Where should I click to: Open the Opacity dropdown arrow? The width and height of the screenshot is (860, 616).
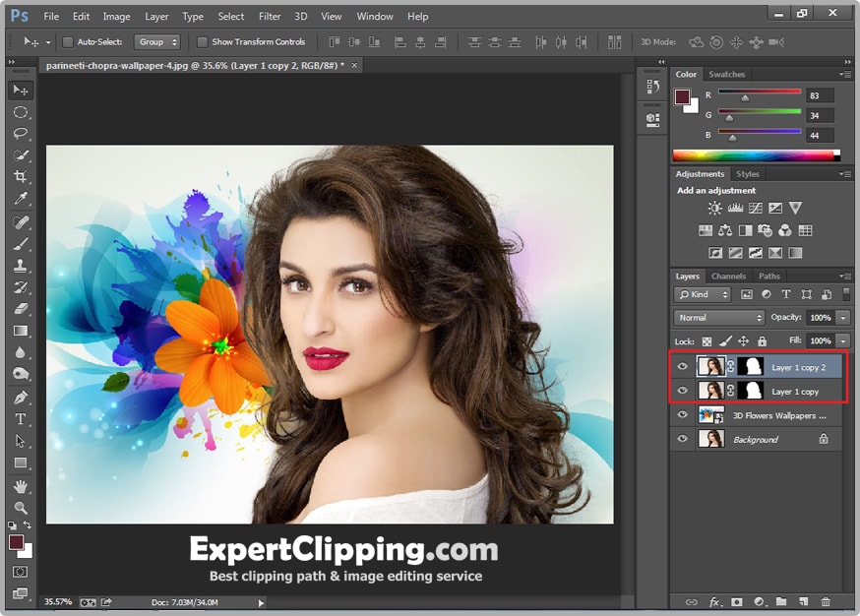click(842, 318)
